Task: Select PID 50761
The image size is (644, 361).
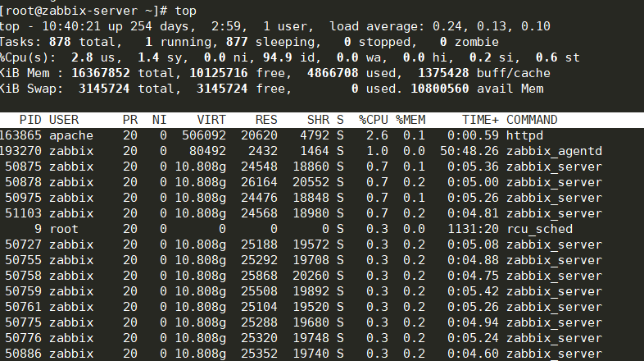Action: (24, 307)
